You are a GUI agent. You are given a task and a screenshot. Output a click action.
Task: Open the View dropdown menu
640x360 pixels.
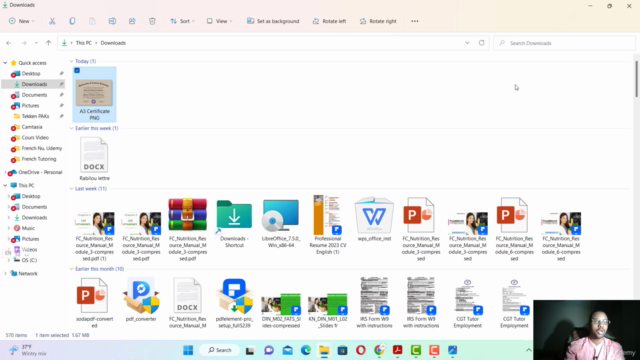219,21
